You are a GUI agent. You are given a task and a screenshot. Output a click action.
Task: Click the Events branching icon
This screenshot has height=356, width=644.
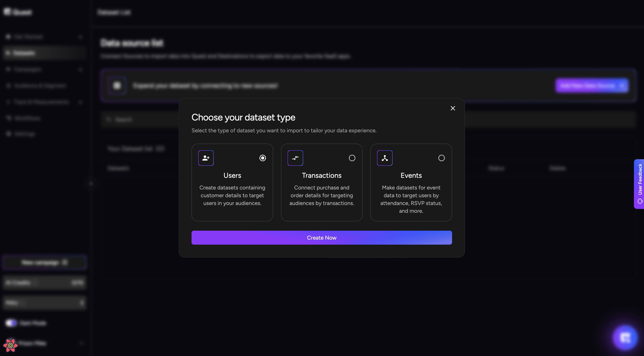[x=385, y=158]
